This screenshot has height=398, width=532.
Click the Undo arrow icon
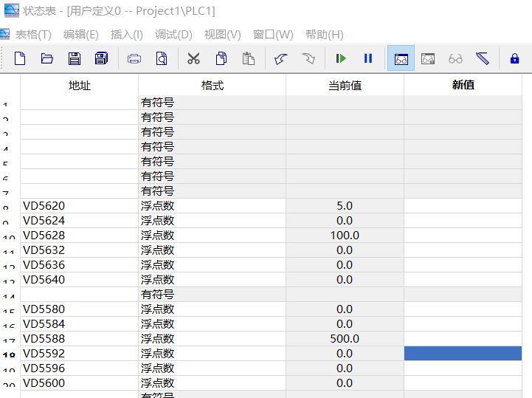(x=280, y=59)
